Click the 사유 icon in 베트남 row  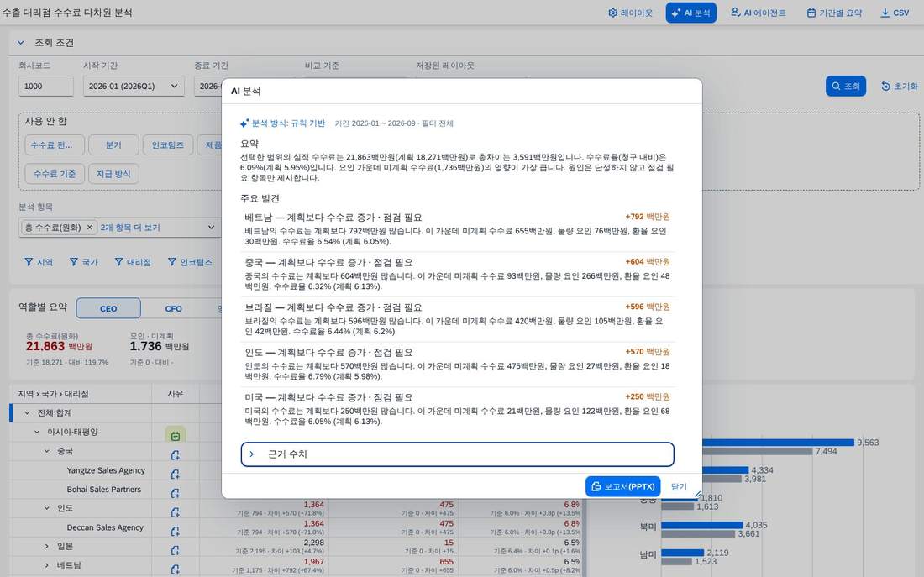pos(175,569)
